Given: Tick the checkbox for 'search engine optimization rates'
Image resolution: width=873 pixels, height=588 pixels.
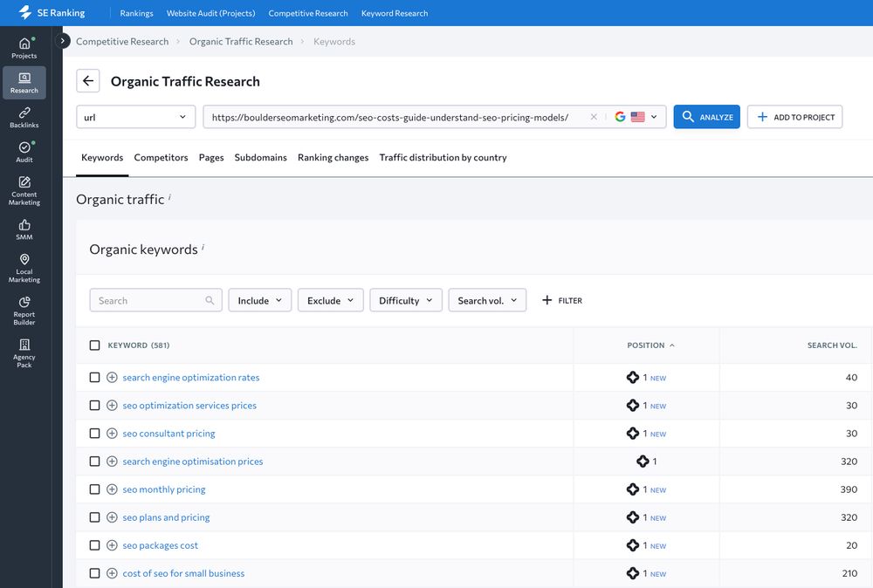Looking at the screenshot, I should tap(95, 378).
